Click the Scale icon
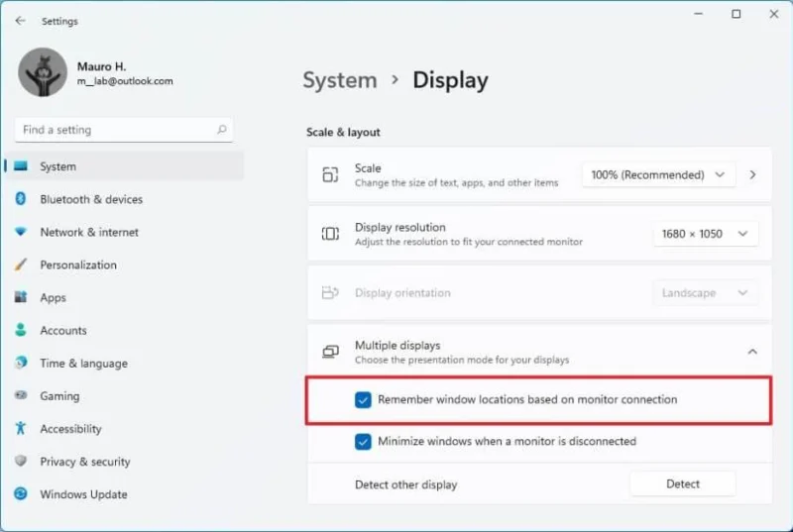The image size is (793, 532). (x=330, y=174)
